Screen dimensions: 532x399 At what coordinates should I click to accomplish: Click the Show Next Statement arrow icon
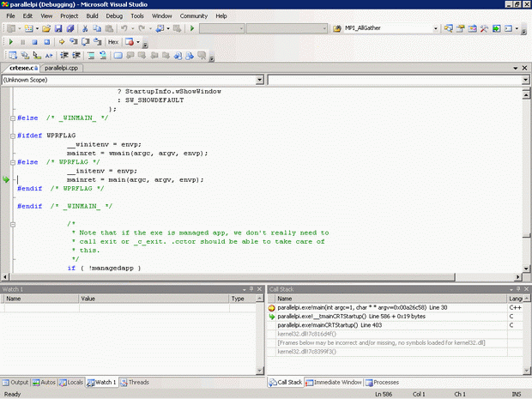(61, 41)
